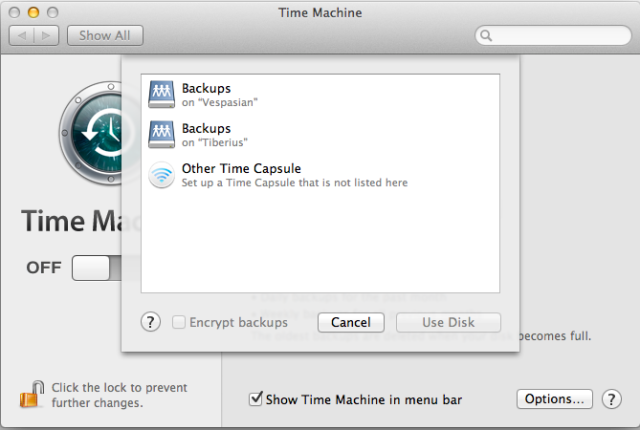
Task: Select the Backups disk icon on "Vespasian"
Action: (x=162, y=94)
